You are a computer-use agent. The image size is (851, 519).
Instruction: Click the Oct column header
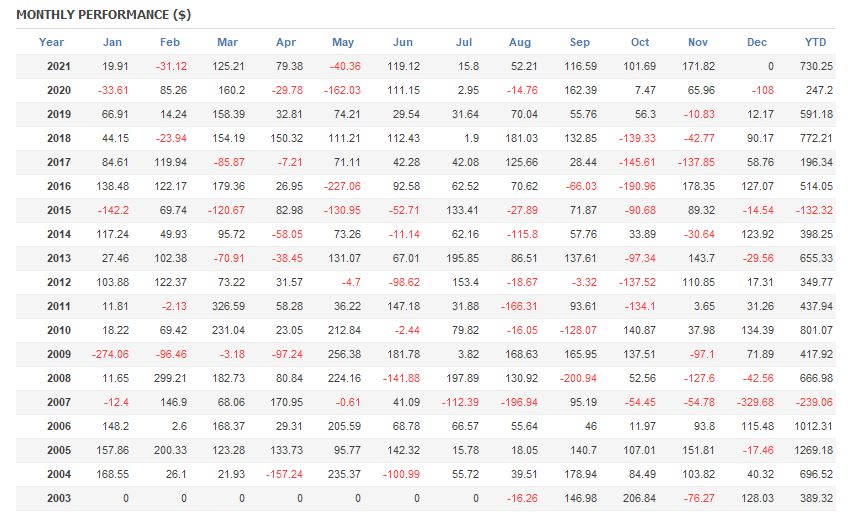point(640,42)
